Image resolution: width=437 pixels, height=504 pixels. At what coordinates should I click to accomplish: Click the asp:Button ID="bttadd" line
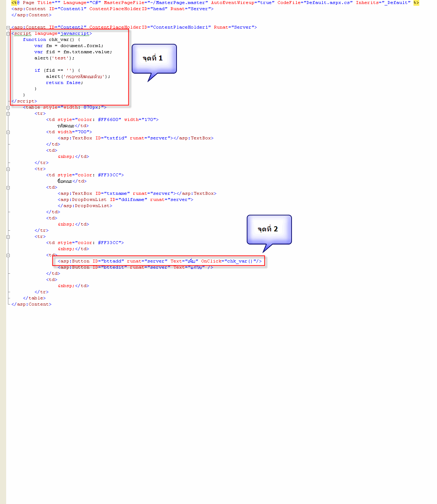point(160,261)
